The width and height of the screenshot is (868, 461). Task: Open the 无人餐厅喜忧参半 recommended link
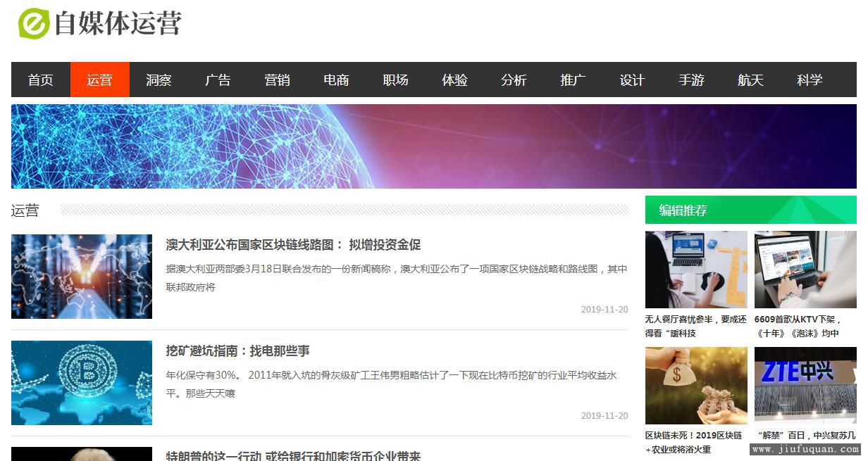tap(696, 327)
